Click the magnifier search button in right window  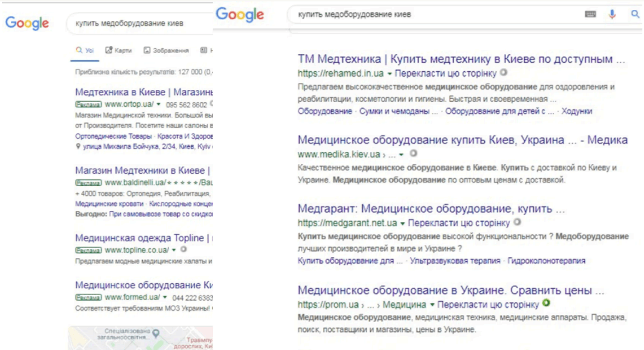tap(635, 14)
